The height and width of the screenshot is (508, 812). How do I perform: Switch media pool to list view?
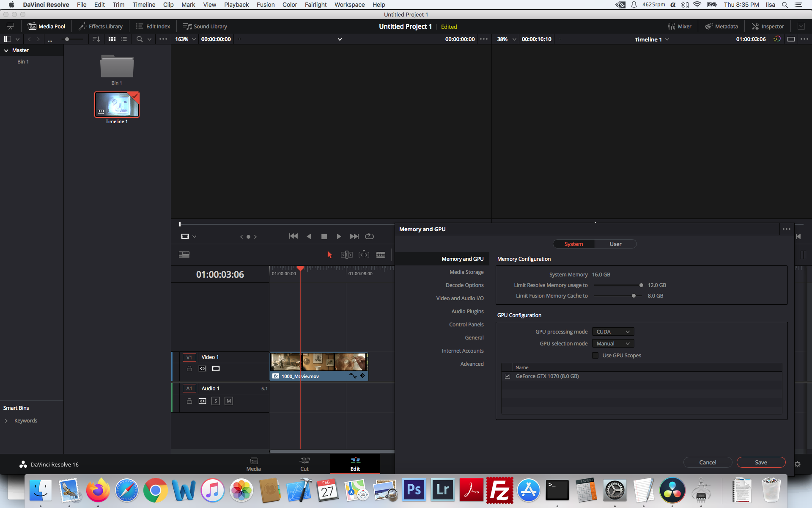coord(124,39)
